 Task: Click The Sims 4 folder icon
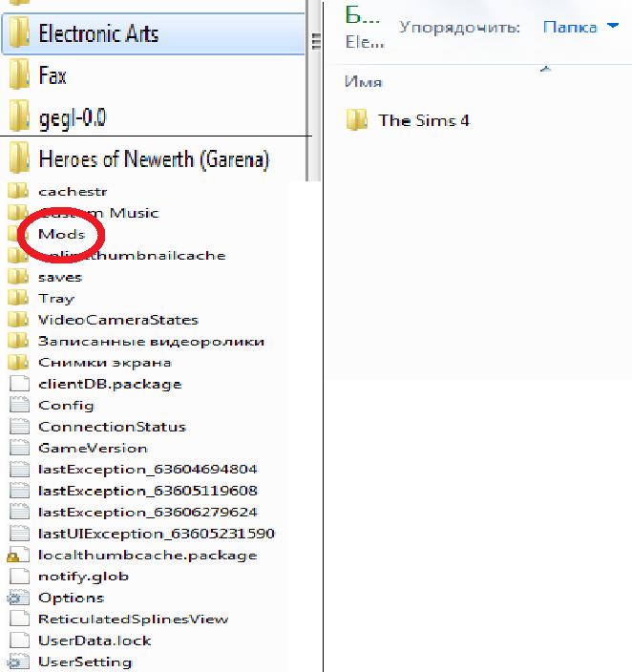click(357, 119)
